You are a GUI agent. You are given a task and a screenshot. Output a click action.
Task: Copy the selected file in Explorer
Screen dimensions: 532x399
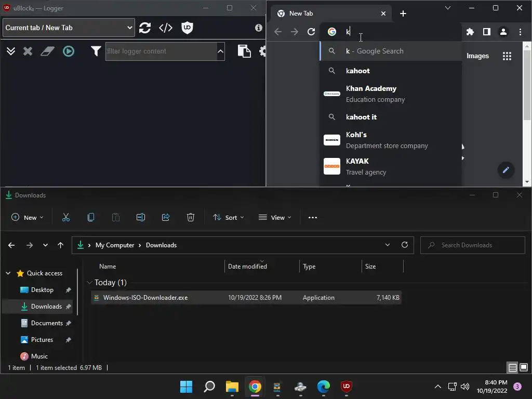[90, 218]
